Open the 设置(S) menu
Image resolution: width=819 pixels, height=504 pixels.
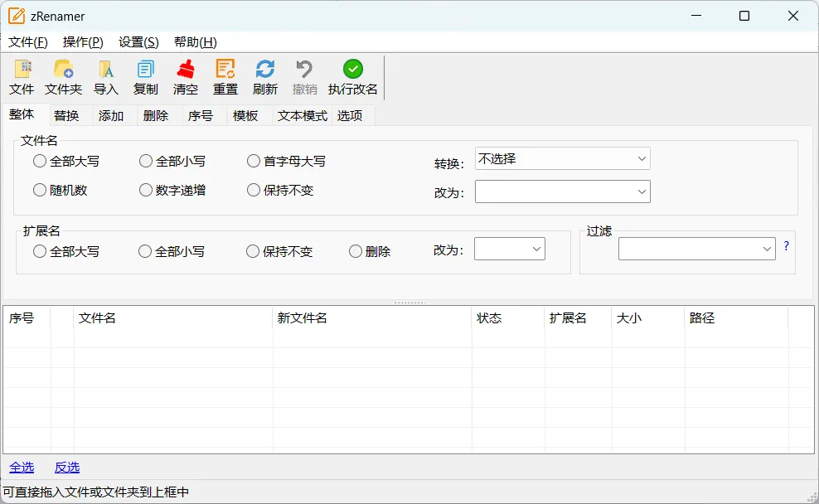137,41
